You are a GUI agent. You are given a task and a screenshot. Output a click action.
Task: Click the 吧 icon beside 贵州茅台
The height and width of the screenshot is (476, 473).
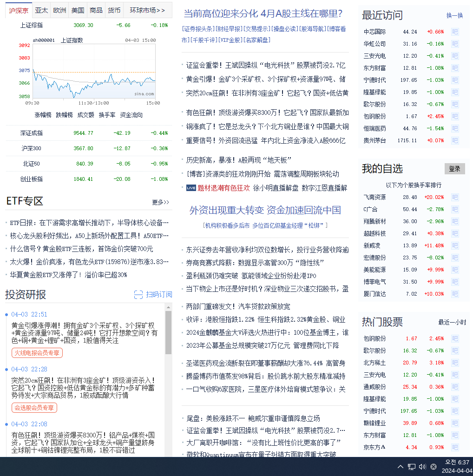pos(455,140)
